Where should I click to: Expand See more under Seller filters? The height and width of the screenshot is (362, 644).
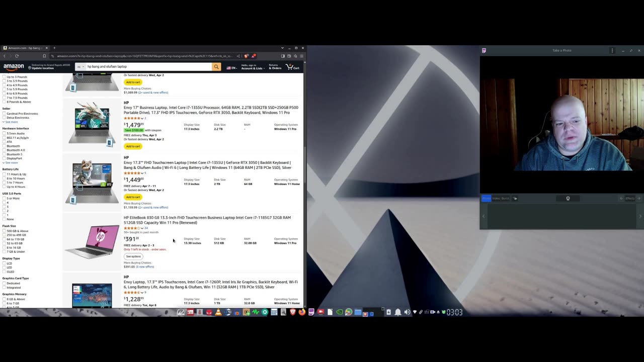(x=10, y=122)
